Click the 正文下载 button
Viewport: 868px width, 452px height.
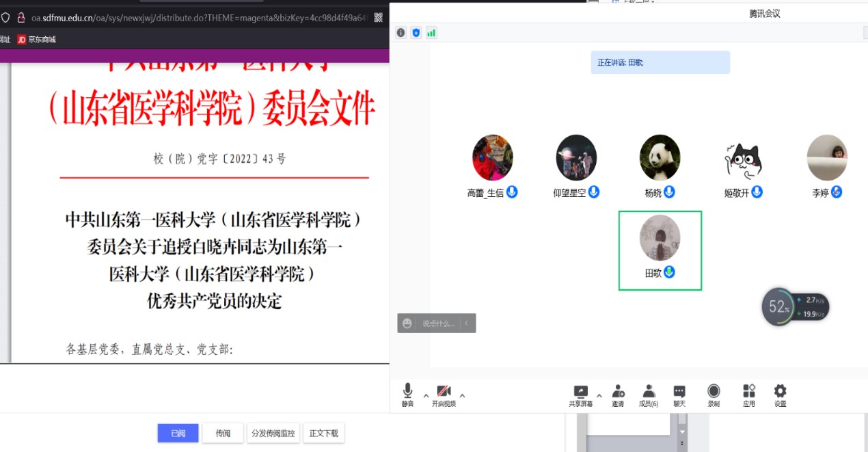pyautogui.click(x=323, y=433)
